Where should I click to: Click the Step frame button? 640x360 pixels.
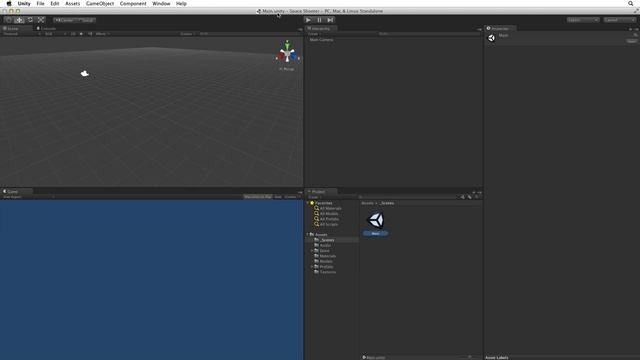330,20
